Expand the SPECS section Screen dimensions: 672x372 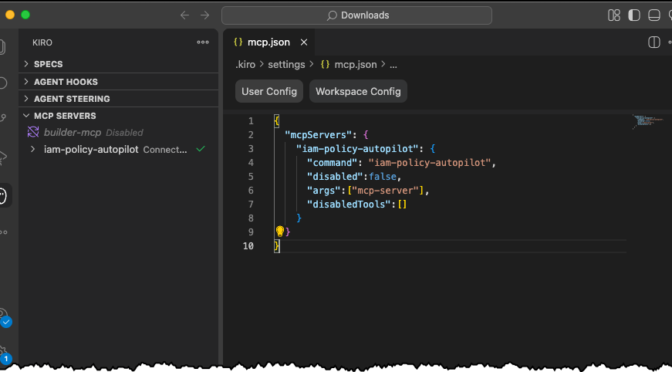tap(119, 64)
